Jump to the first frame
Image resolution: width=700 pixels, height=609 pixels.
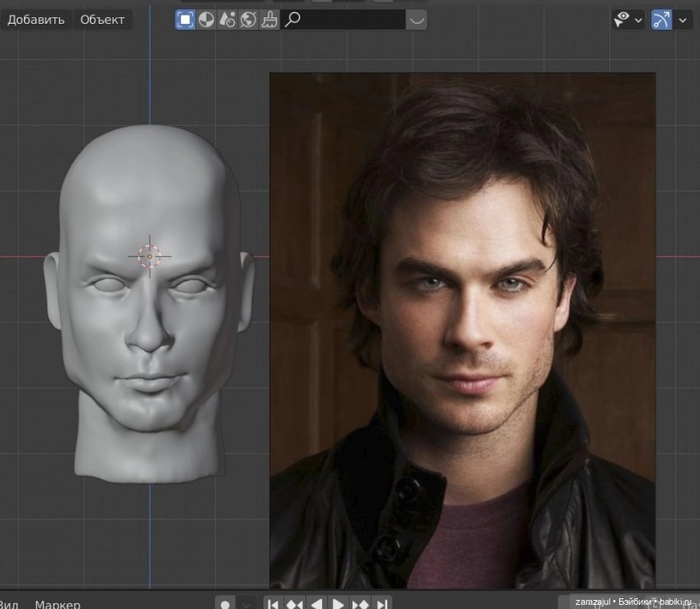pos(273,604)
